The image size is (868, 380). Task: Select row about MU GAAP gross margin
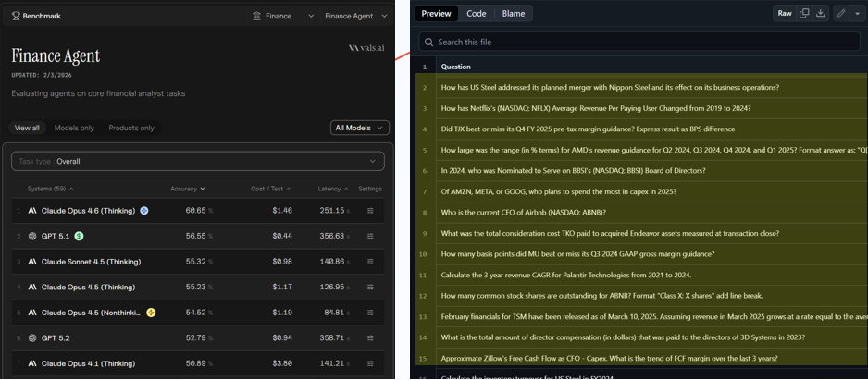pos(641,254)
